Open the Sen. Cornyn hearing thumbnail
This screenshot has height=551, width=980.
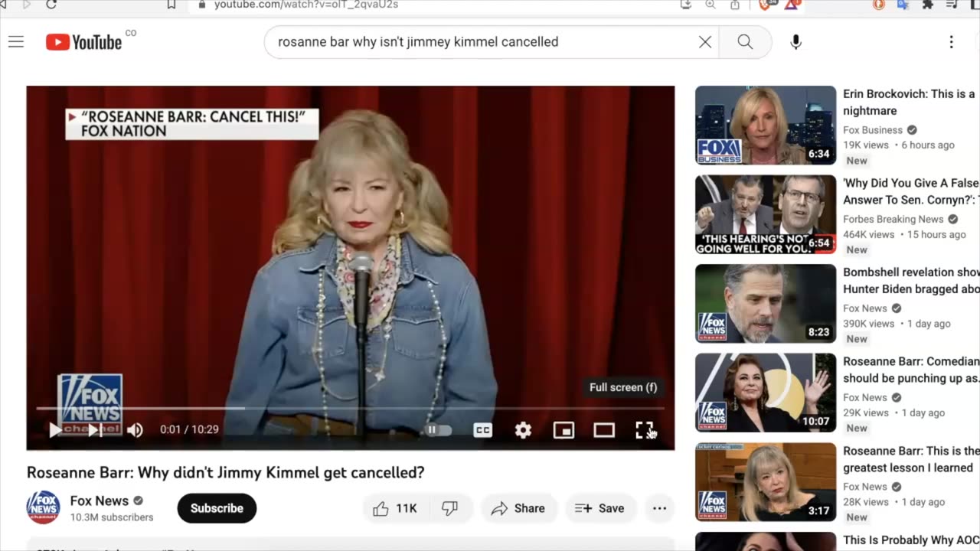pyautogui.click(x=766, y=214)
